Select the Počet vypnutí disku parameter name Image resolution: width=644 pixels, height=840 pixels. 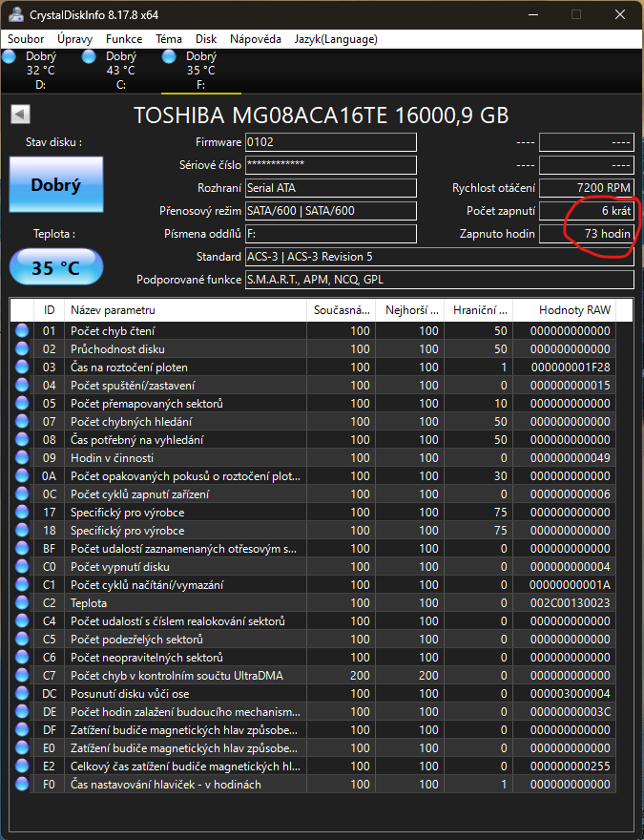coord(120,567)
